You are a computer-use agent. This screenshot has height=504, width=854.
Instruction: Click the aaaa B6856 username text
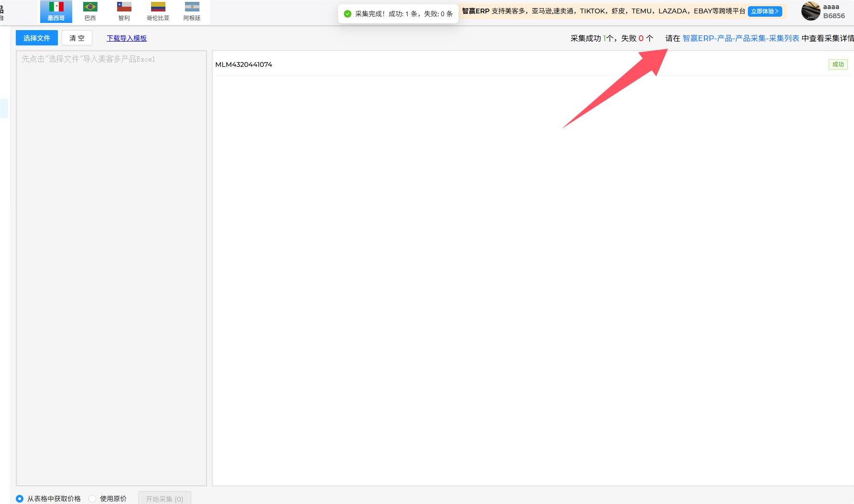pos(834,11)
